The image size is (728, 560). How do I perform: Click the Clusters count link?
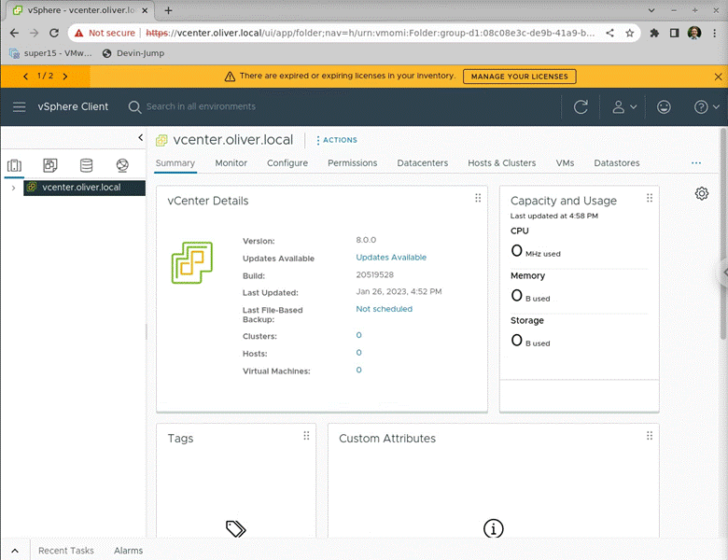click(x=359, y=335)
